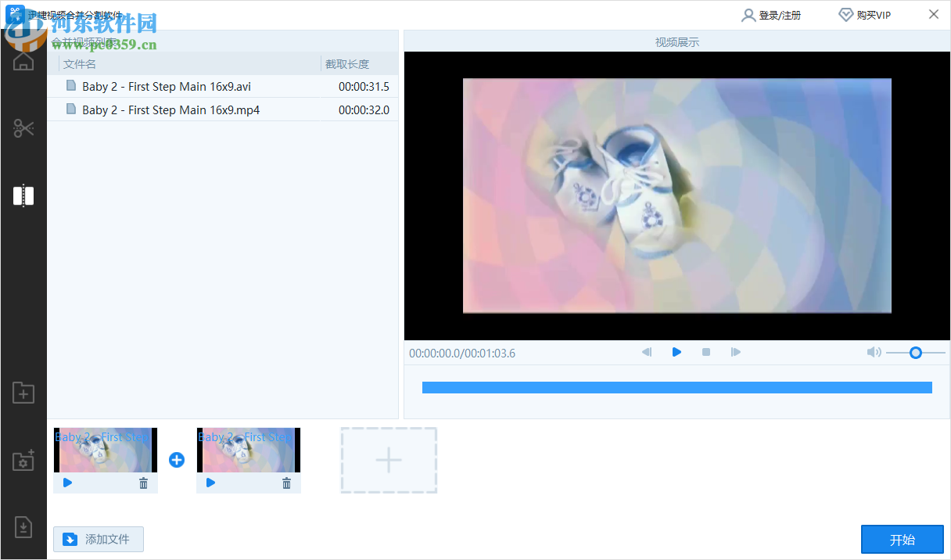Select the first clip thumbnail image
Screen dimensions: 951x560
106,451
